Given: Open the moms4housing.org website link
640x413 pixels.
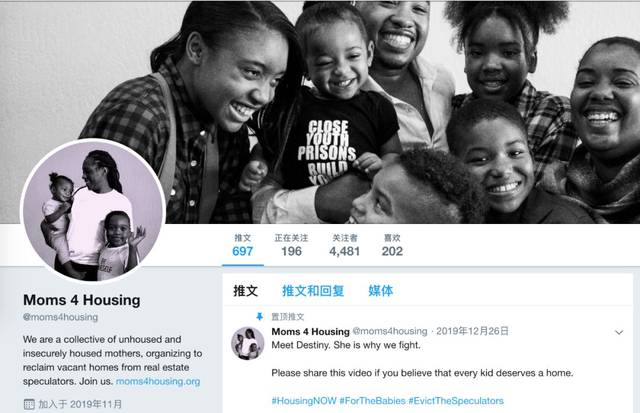Looking at the screenshot, I should [158, 382].
